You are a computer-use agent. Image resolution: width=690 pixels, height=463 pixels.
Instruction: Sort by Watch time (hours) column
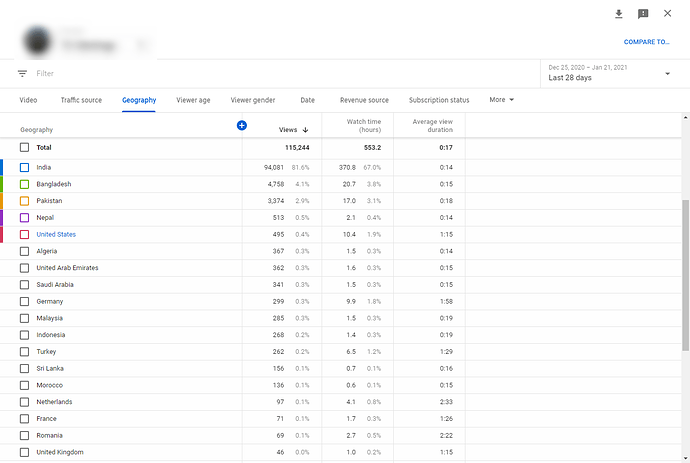[363, 125]
